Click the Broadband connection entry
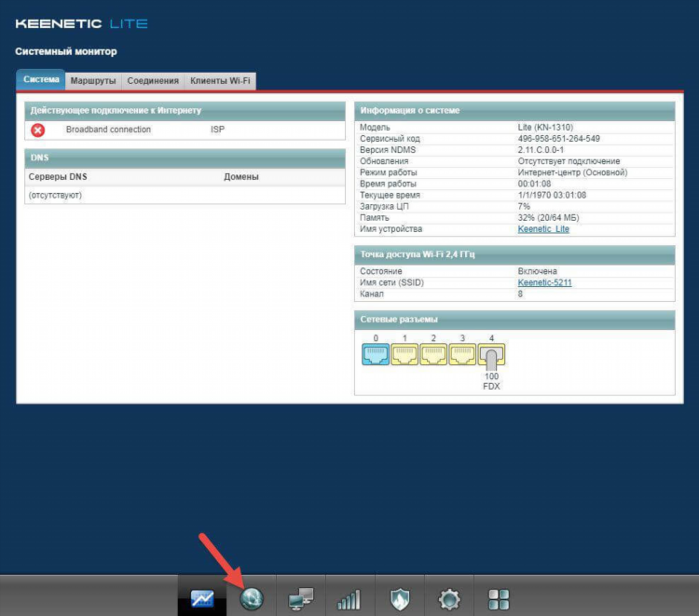The height and width of the screenshot is (616, 699). [108, 130]
